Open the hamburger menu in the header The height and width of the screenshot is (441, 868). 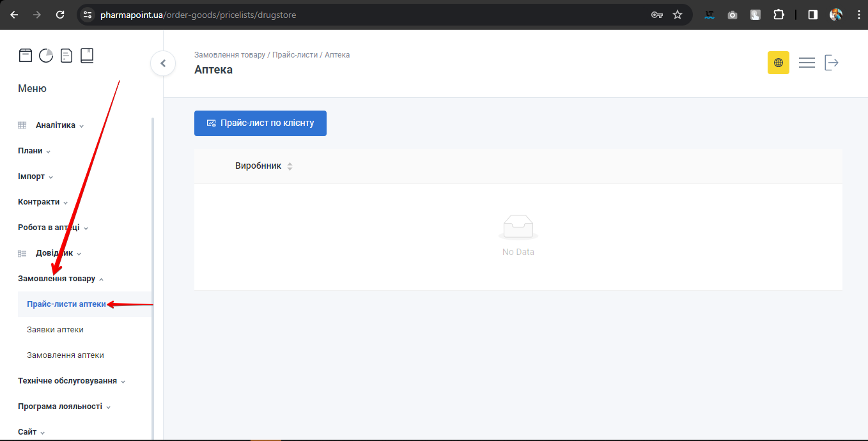point(807,63)
